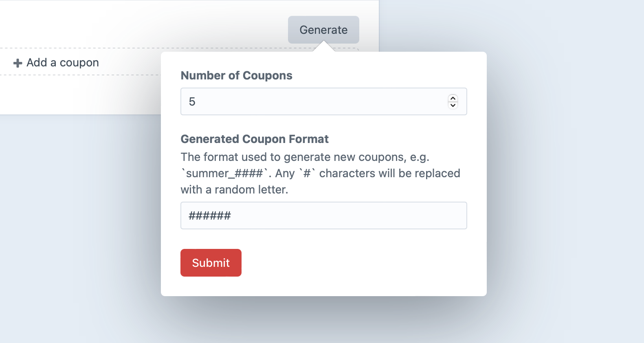The image size is (644, 343).
Task: Click the popover arrow below Generate
Action: 323,46
